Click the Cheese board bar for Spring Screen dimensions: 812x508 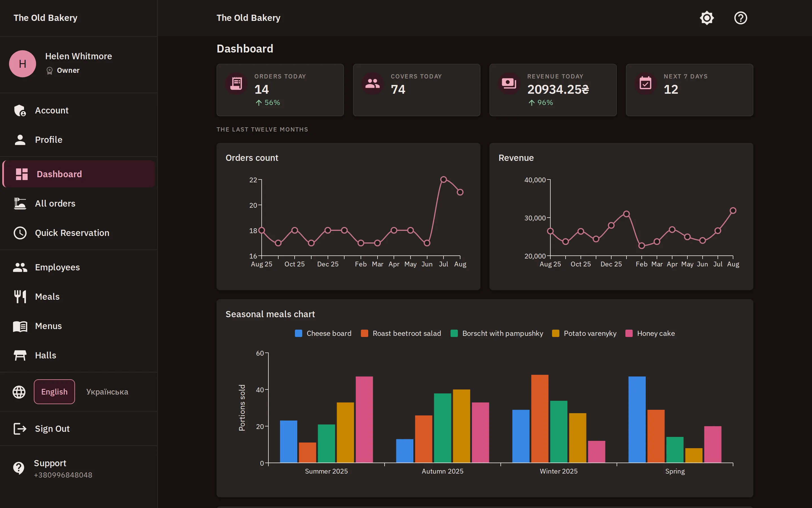(x=637, y=420)
